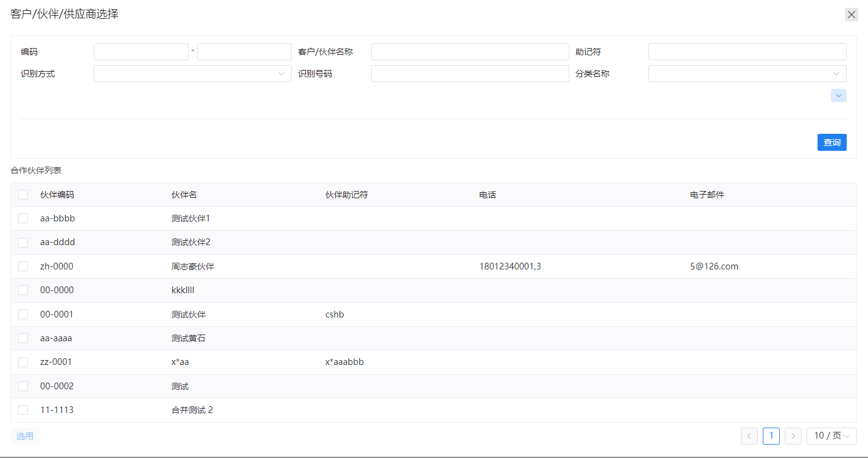This screenshot has height=458, width=868.
Task: Focus the first 编码 range input
Action: 141,52
